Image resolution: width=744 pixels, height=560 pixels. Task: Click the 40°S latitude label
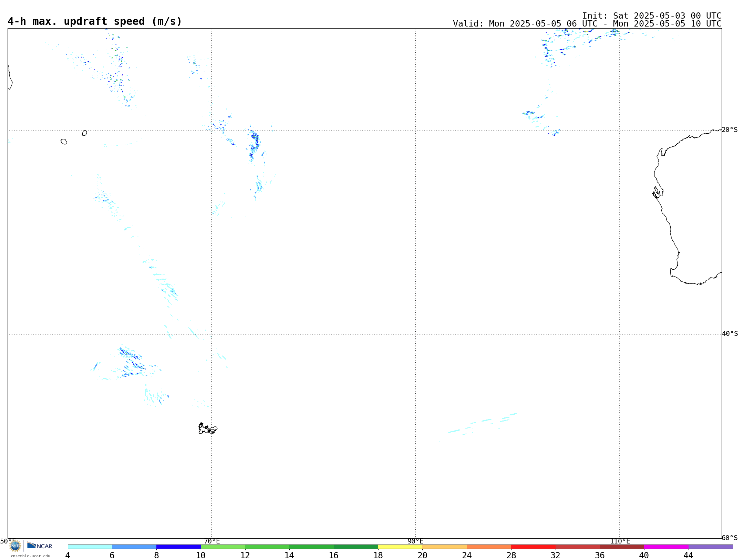(730, 334)
